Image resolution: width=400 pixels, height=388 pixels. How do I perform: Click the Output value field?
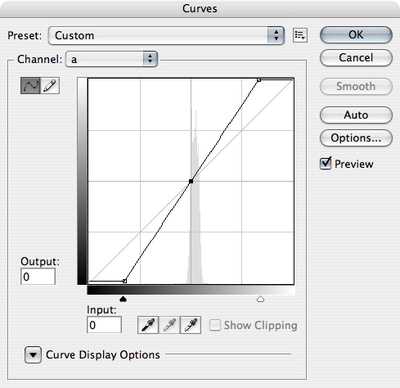pos(38,277)
